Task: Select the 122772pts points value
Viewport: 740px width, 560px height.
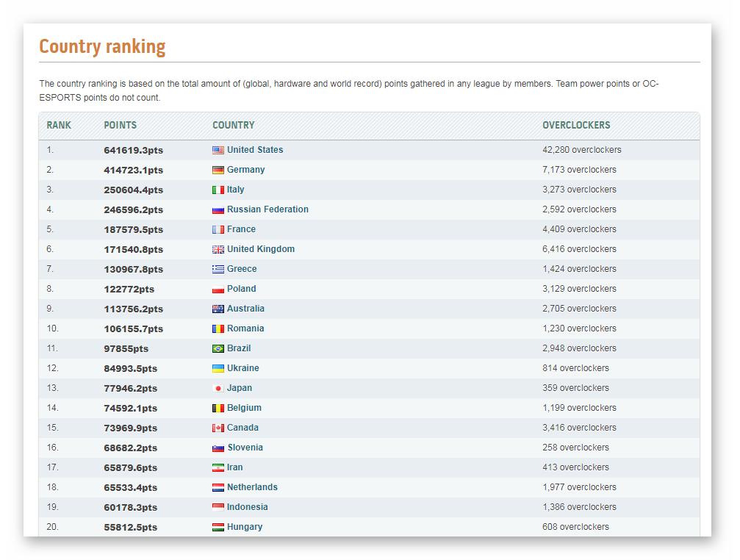Action: [129, 289]
